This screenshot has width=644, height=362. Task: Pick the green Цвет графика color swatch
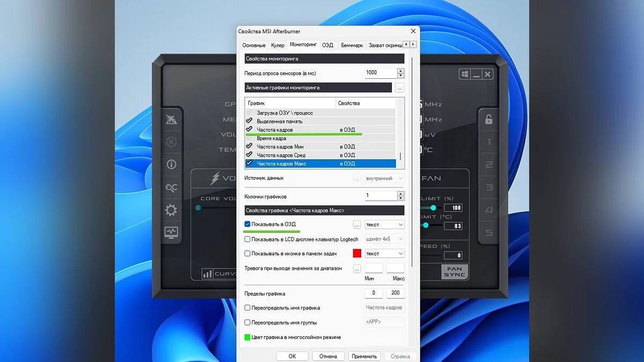pos(247,337)
